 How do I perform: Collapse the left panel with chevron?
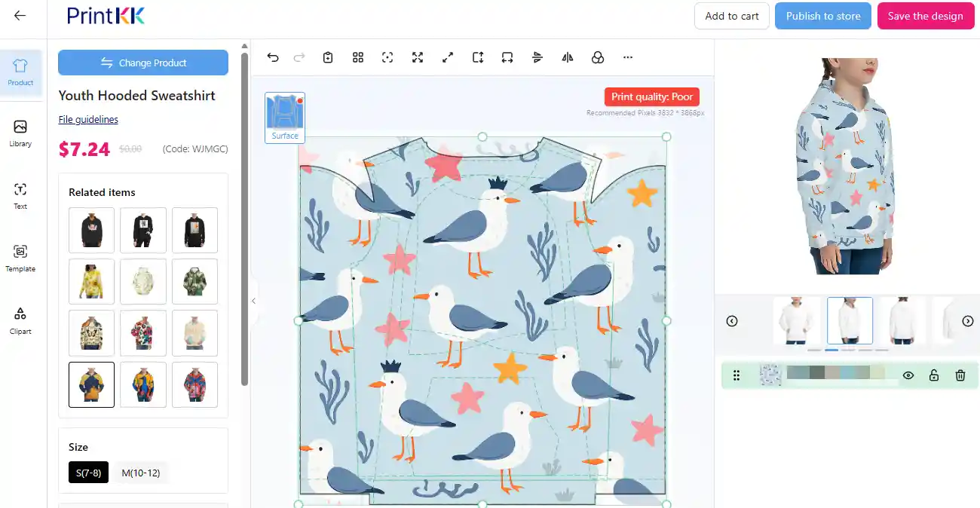(253, 300)
